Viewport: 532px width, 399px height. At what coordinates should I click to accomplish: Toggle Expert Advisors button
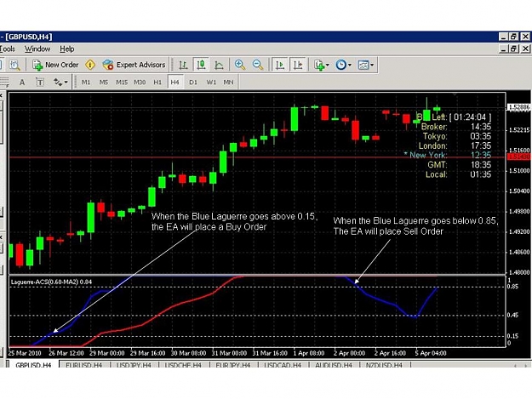coord(134,65)
